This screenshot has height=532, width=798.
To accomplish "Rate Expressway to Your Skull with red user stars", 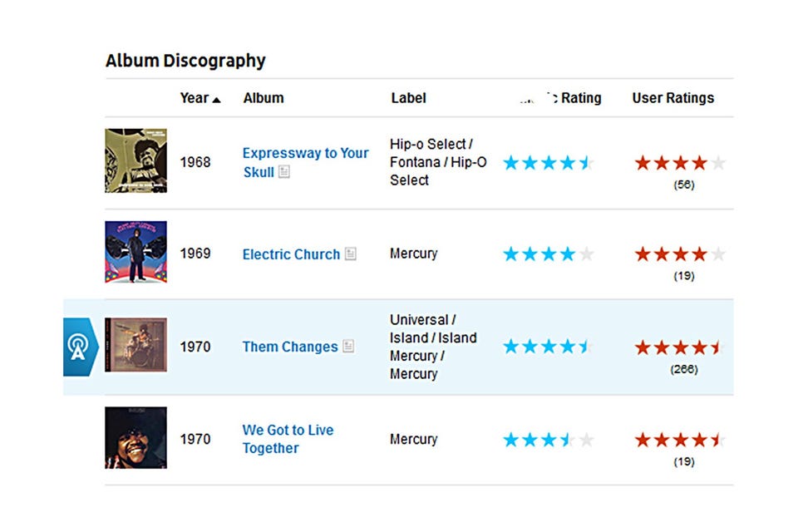I will [x=680, y=163].
